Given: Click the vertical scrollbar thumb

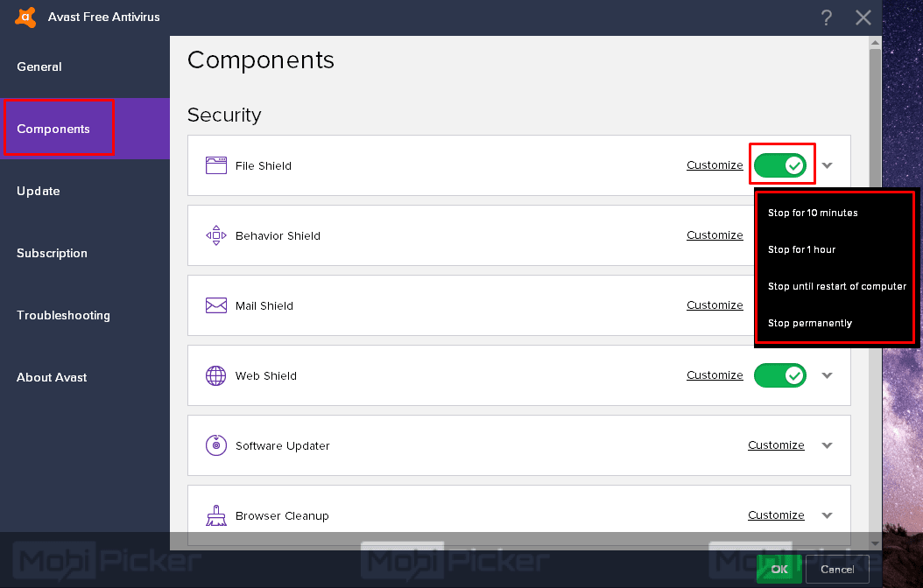Looking at the screenshot, I should pos(876,117).
